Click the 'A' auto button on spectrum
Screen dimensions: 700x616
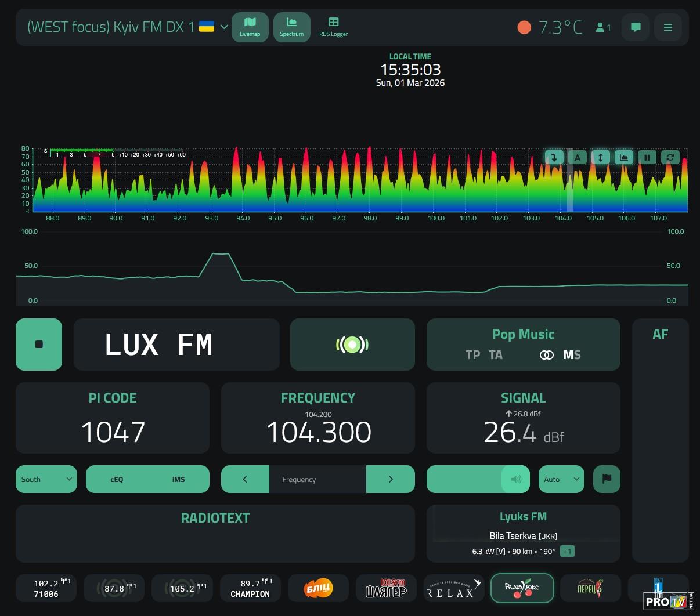tap(578, 157)
